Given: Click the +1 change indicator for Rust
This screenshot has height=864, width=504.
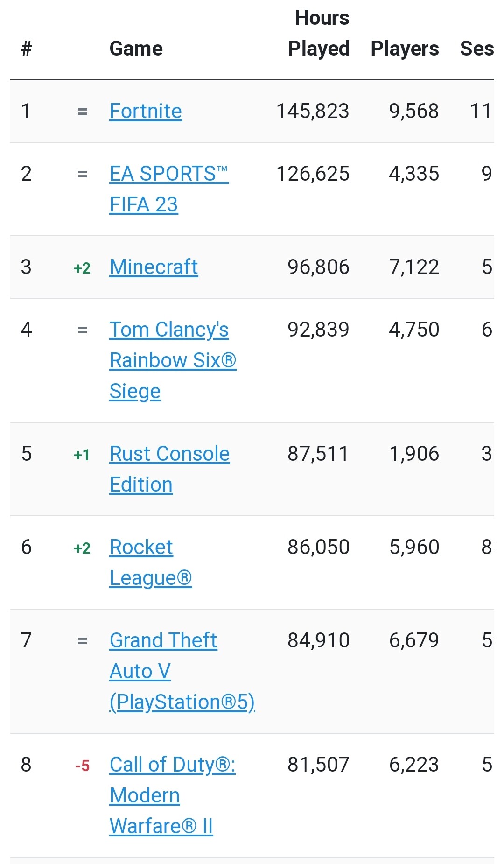Looking at the screenshot, I should [82, 455].
